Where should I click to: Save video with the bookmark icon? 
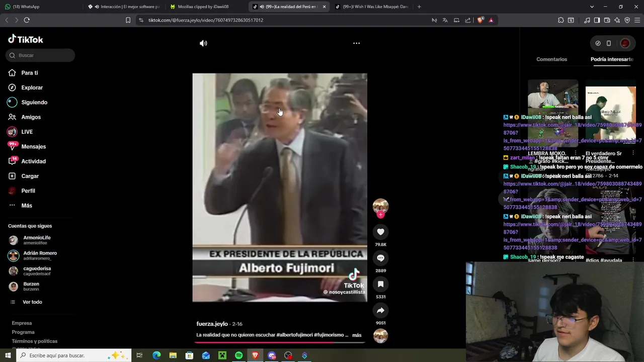(x=380, y=284)
